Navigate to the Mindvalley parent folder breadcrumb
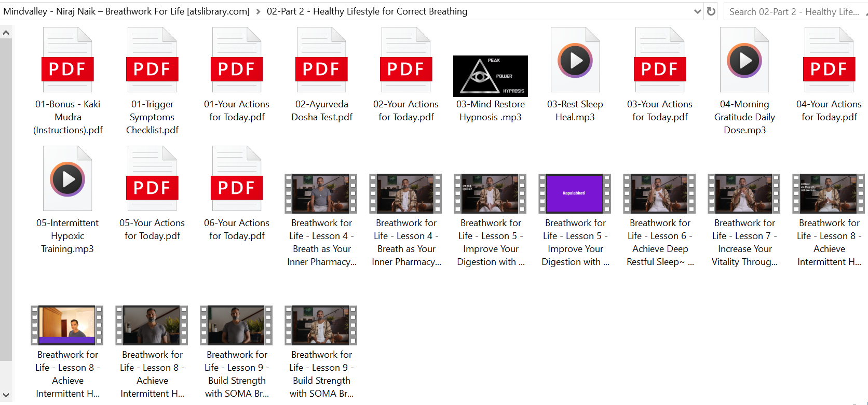This screenshot has height=405, width=868. (126, 11)
